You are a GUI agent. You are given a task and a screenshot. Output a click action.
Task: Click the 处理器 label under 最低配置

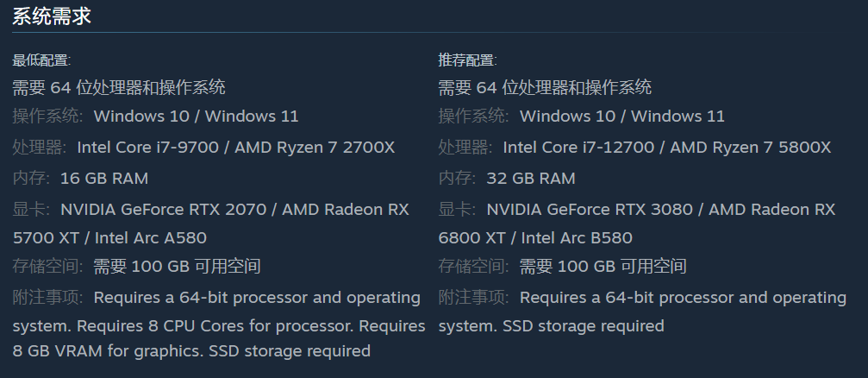click(x=39, y=148)
